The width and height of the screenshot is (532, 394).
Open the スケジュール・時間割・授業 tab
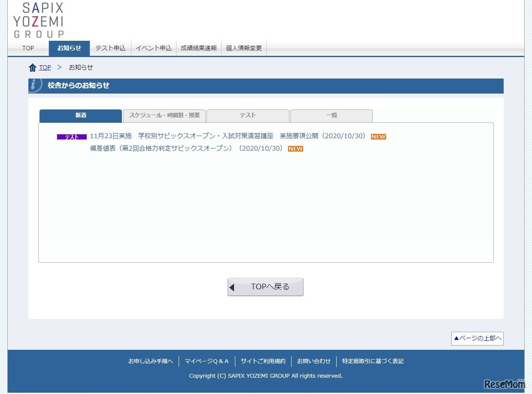(164, 115)
